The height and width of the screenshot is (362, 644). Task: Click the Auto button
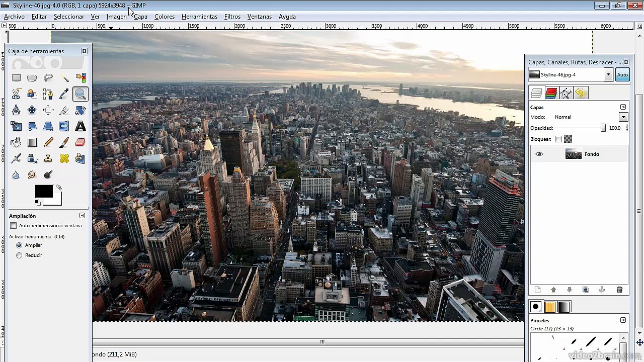[x=622, y=75]
